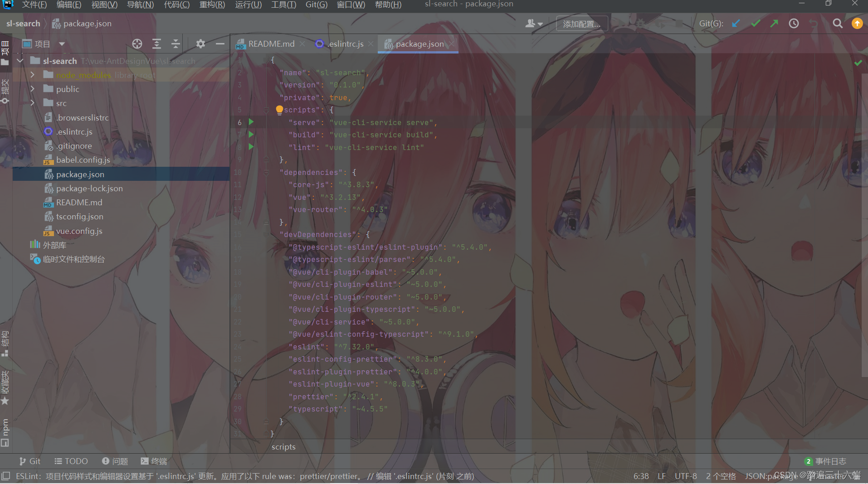Expand the public folder
The width and height of the screenshot is (868, 484).
(33, 89)
